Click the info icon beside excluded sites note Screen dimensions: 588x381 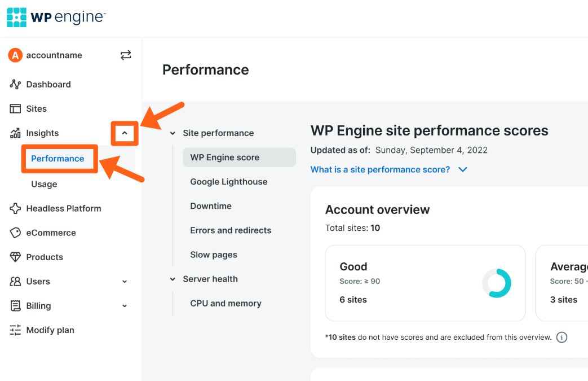coord(562,338)
